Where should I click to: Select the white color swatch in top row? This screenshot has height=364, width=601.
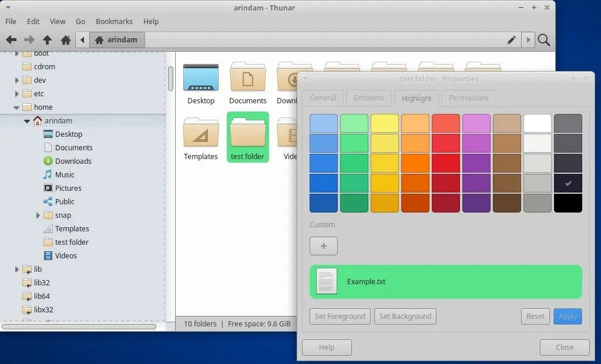pos(537,123)
